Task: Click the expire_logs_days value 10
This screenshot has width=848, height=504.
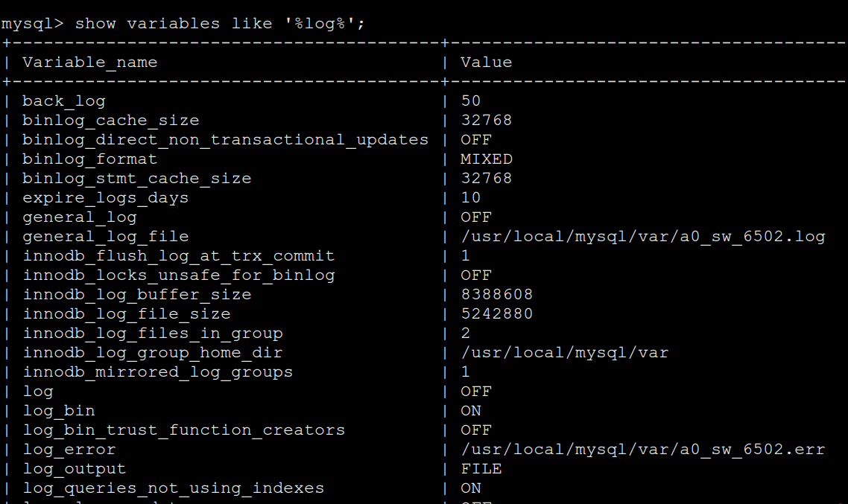Action: [470, 197]
